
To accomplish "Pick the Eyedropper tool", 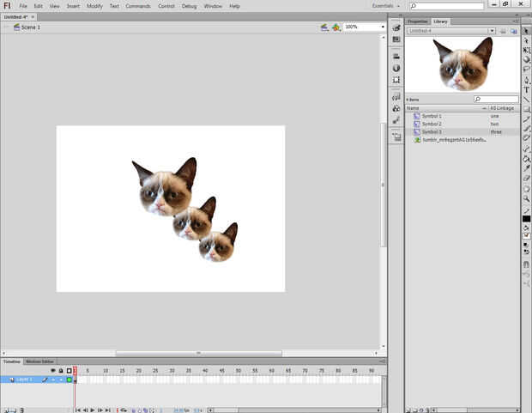I will (x=526, y=168).
